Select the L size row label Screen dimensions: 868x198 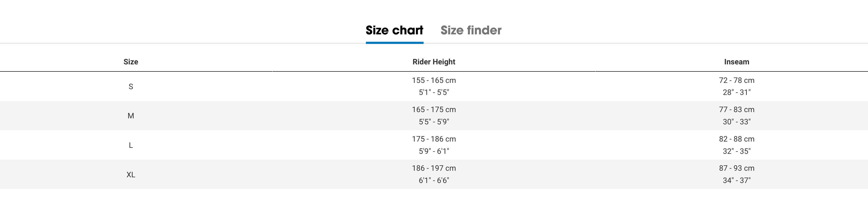131,145
